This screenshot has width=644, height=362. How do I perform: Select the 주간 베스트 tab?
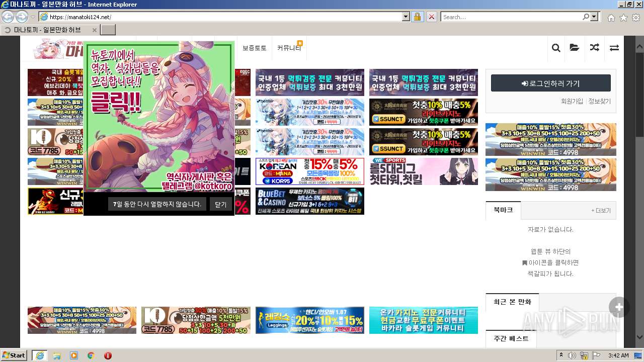tap(511, 339)
